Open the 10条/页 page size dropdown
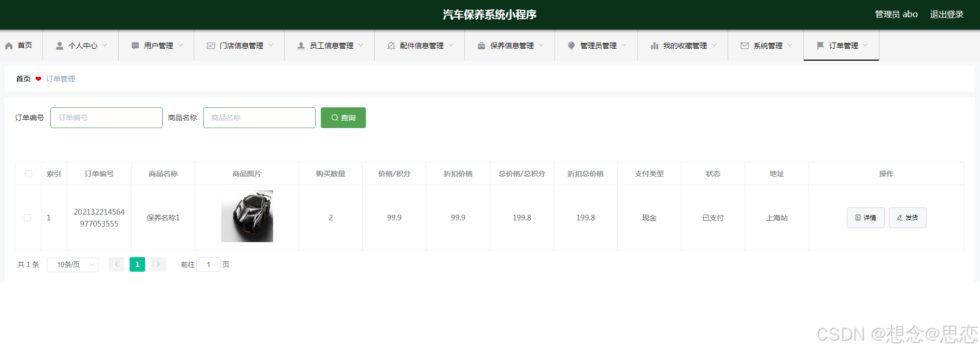980x351 pixels. pos(73,264)
